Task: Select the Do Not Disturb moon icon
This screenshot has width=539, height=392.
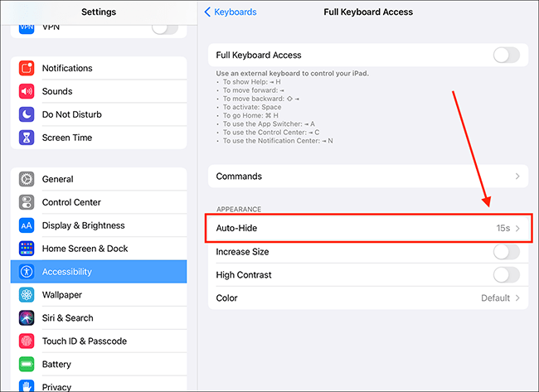Action: point(27,114)
